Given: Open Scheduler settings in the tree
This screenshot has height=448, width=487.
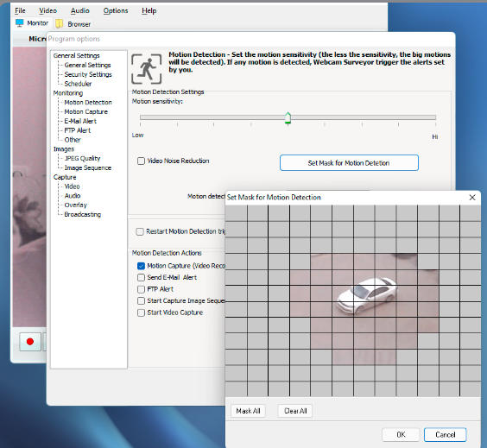Looking at the screenshot, I should coord(78,84).
